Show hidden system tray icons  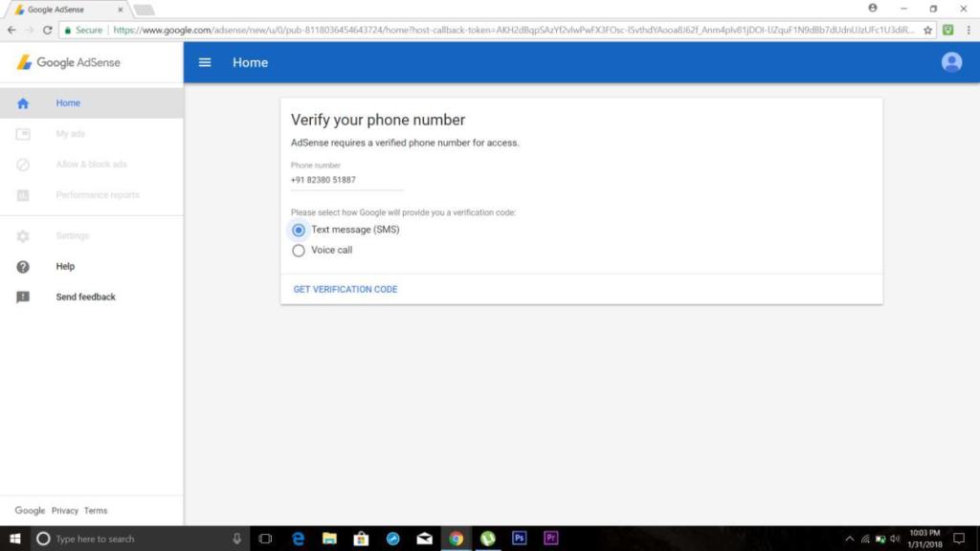pyautogui.click(x=848, y=539)
